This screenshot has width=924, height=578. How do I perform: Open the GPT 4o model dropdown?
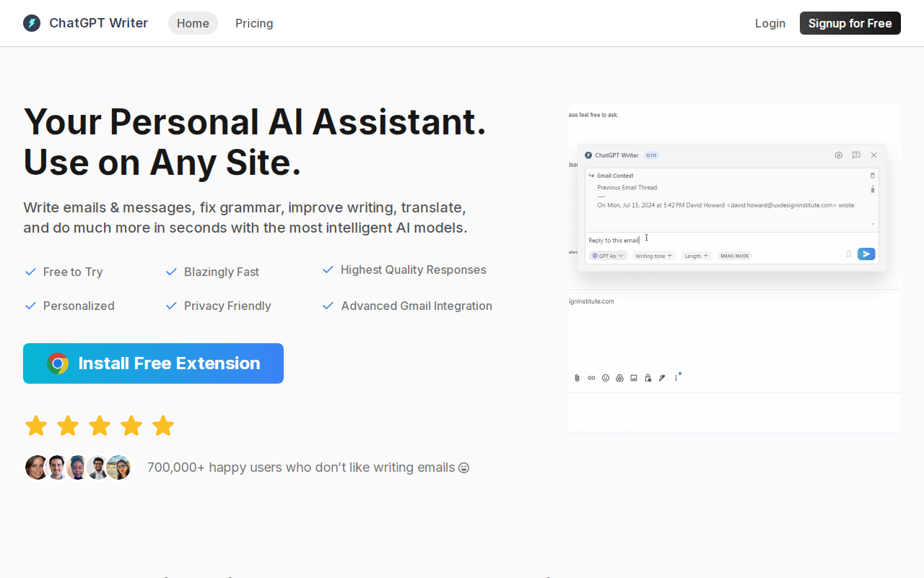[608, 256]
